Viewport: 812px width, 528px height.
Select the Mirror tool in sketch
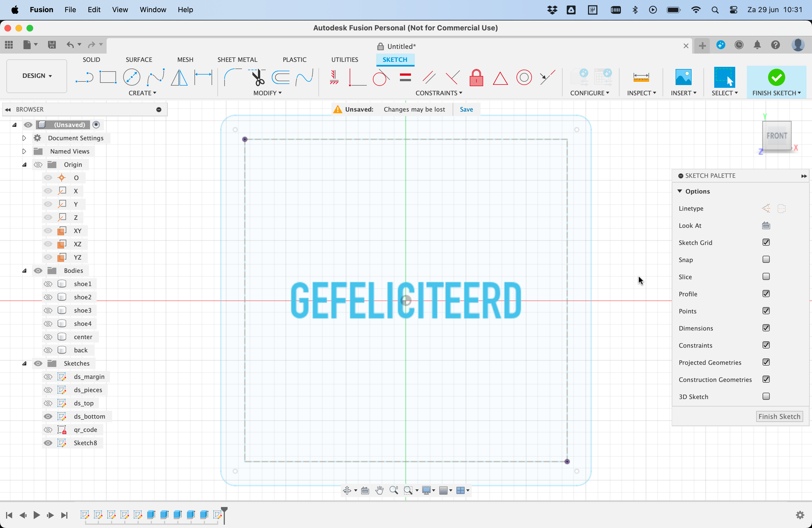point(180,78)
